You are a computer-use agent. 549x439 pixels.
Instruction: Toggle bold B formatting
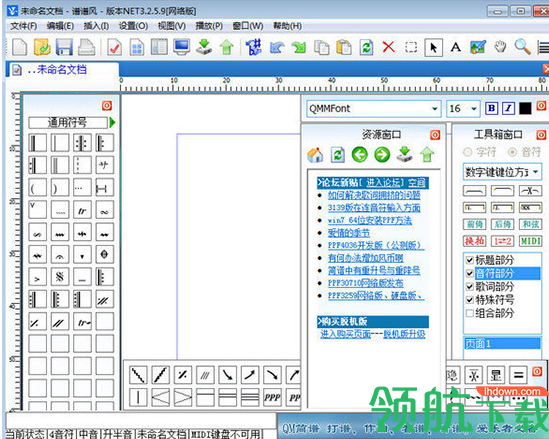(x=491, y=109)
